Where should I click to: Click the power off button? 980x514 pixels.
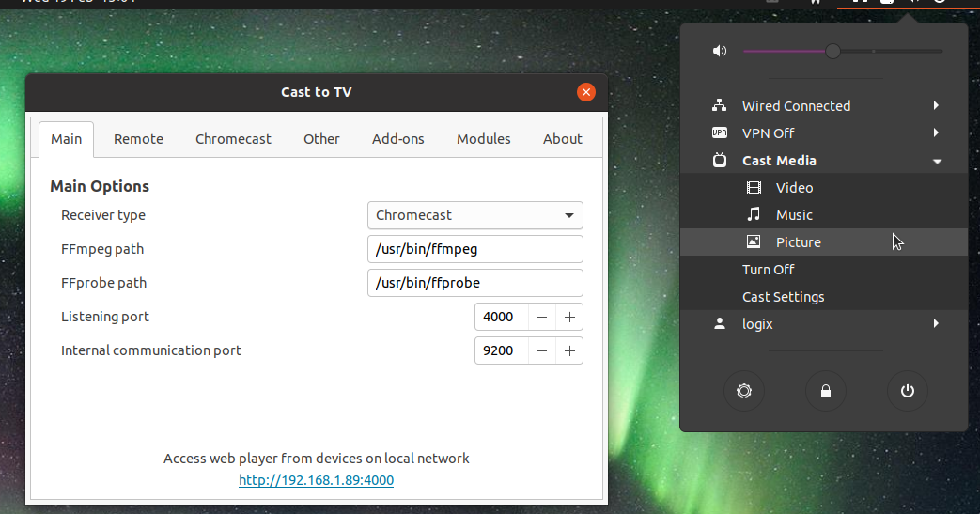pos(907,391)
